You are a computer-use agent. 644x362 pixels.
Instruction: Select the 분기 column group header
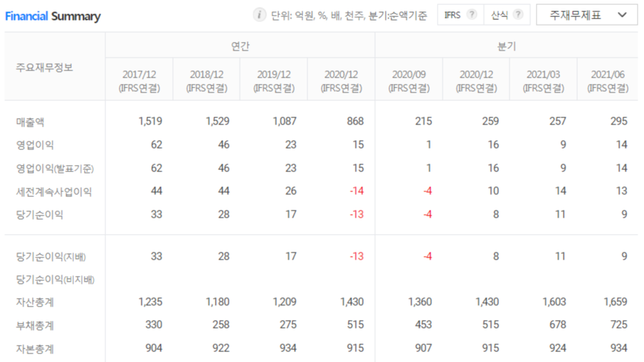pyautogui.click(x=507, y=46)
